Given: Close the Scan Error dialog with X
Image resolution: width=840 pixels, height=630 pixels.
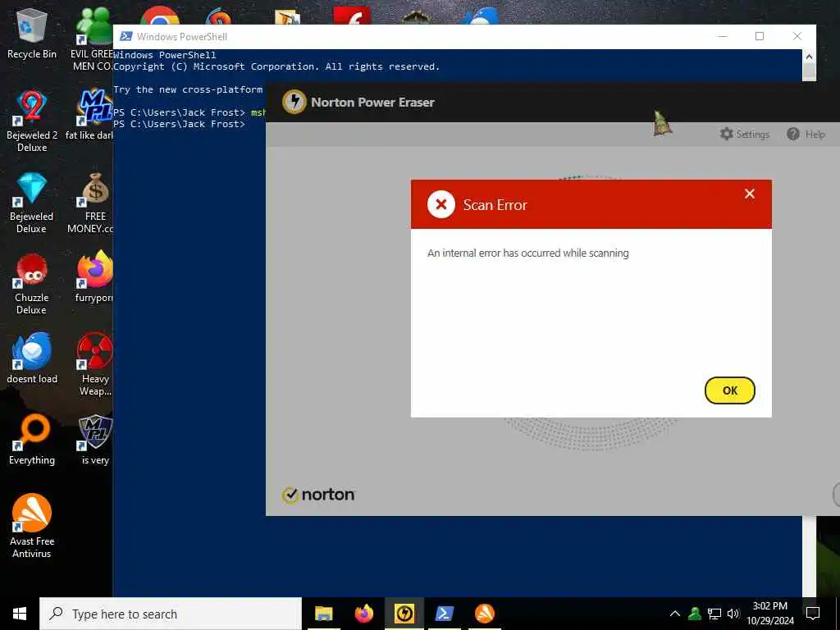Looking at the screenshot, I should [x=750, y=194].
